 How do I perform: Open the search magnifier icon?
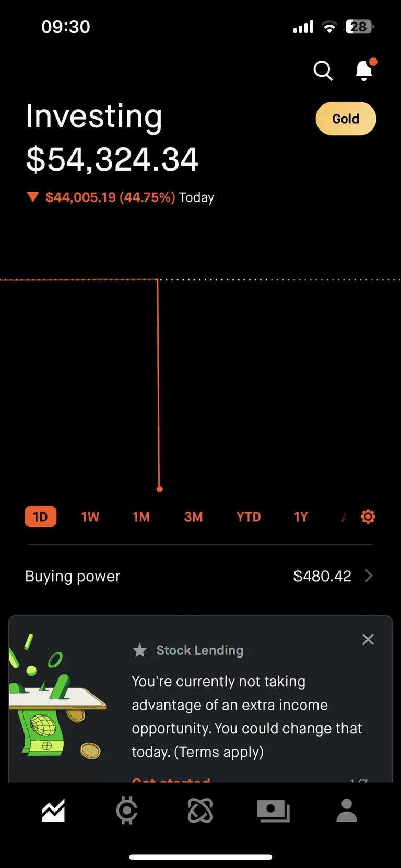coord(323,71)
